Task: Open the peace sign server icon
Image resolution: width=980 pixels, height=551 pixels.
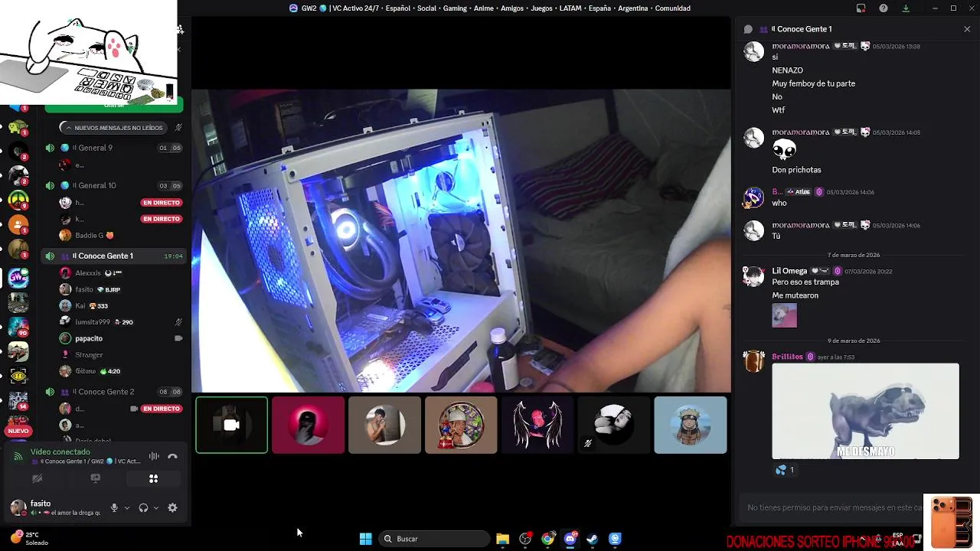Action: coord(18,201)
